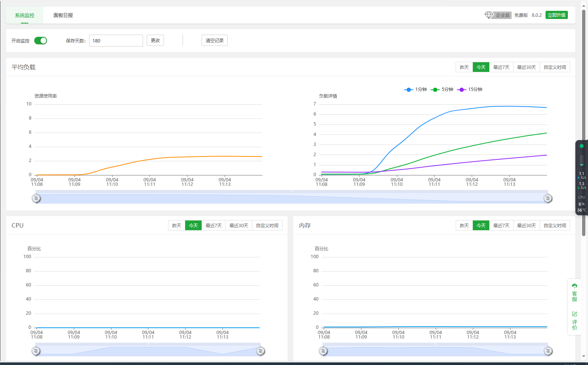Select 今天 in CPU panel
The image size is (588, 365).
click(x=193, y=225)
